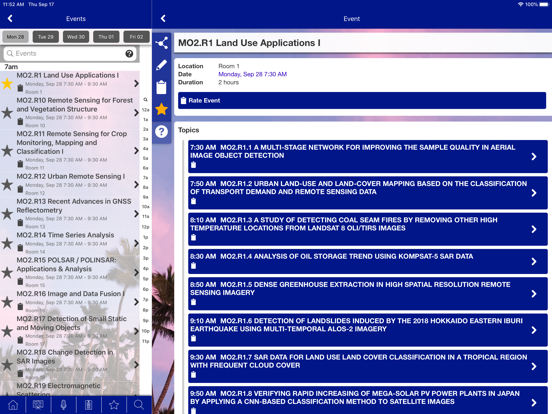The width and height of the screenshot is (552, 414).
Task: Open the help question mark in sidebar
Action: 162,131
